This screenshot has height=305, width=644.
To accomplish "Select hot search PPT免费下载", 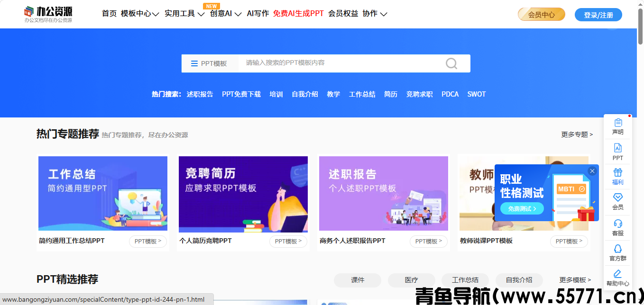I will [241, 94].
